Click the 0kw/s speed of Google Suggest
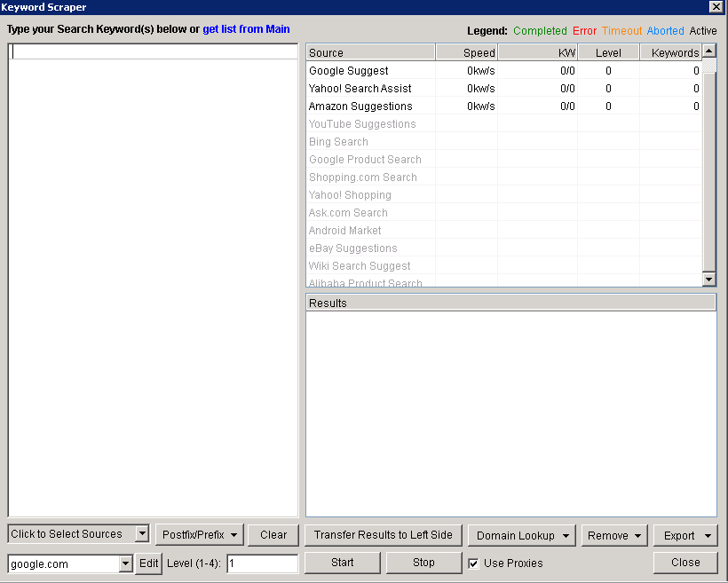 tap(481, 71)
